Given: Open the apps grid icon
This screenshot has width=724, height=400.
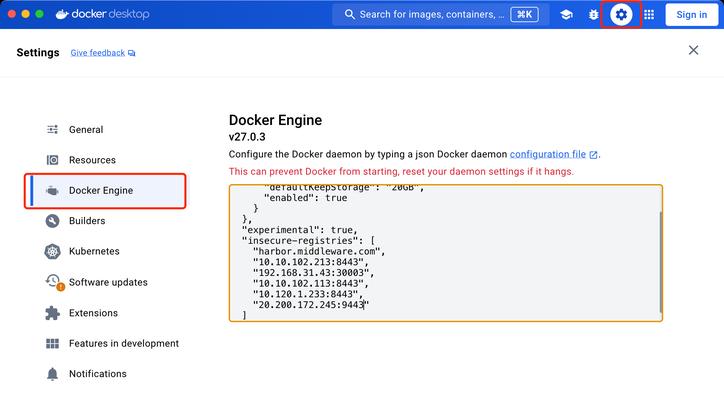Looking at the screenshot, I should [x=649, y=15].
